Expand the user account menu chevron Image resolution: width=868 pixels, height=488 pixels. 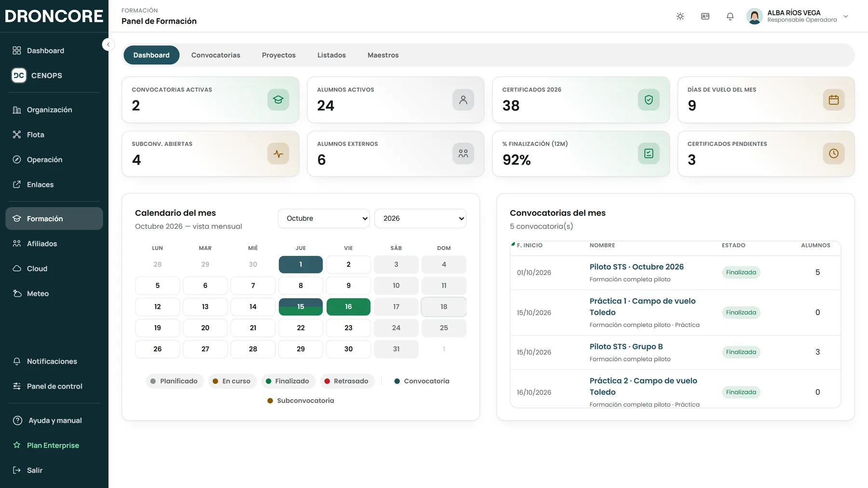[x=846, y=16]
